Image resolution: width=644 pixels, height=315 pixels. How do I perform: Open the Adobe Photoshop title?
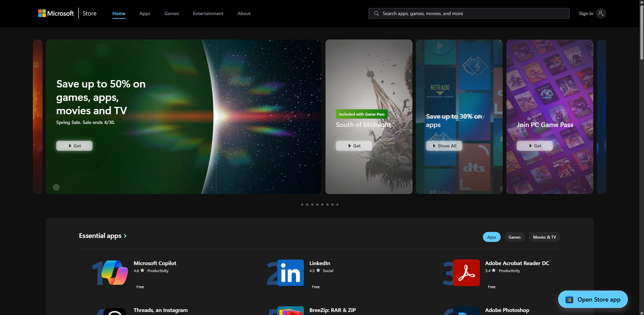coord(507,310)
